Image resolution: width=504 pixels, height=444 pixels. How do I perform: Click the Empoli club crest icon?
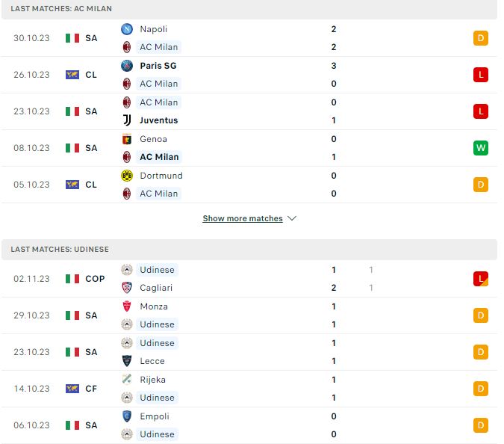coord(127,416)
